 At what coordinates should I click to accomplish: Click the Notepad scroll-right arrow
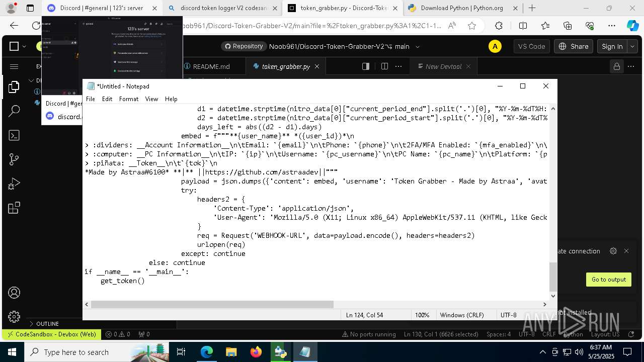pyautogui.click(x=544, y=304)
